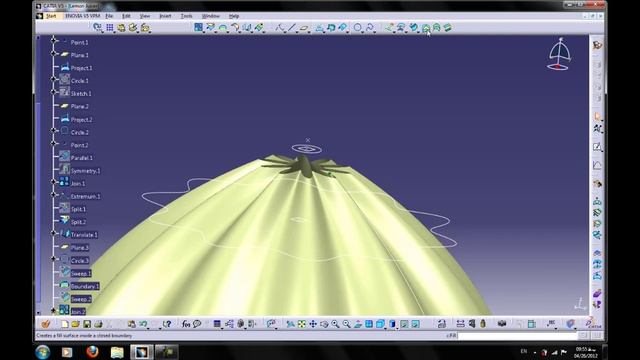Screen dimensions: 640x360
Task: Select Sweep.1 in the tree
Action: coord(81,273)
